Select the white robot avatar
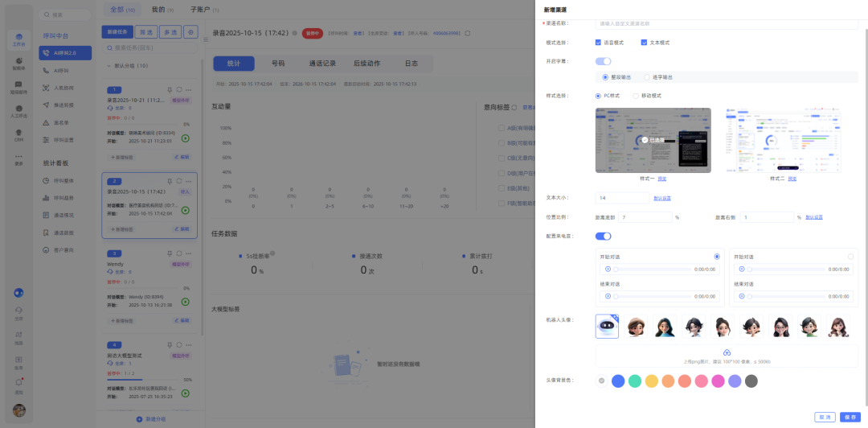 coord(607,326)
